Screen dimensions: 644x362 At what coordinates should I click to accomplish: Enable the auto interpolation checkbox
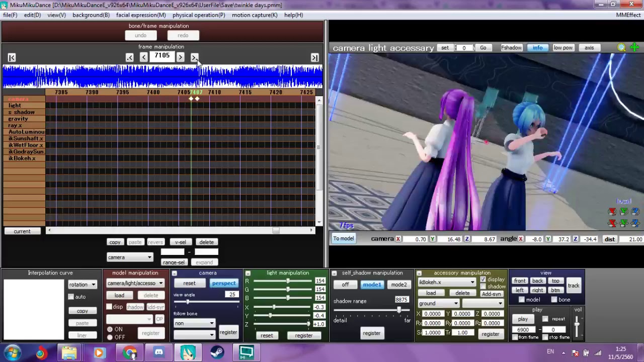click(71, 297)
